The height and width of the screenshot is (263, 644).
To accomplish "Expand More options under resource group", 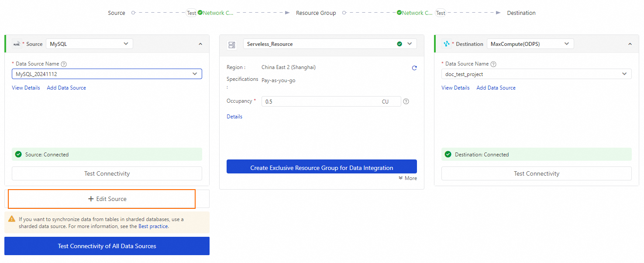I will (x=408, y=178).
